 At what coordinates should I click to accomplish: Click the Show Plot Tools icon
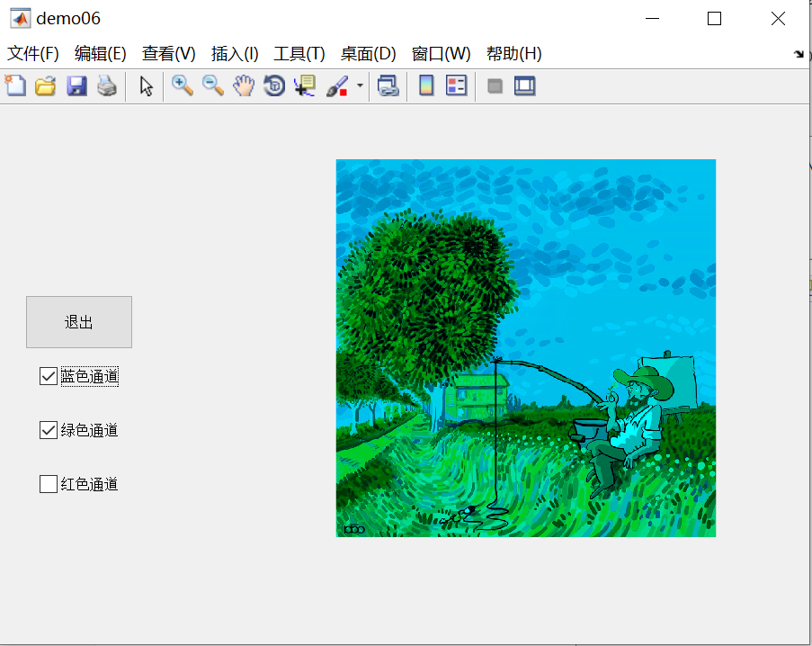pos(524,85)
